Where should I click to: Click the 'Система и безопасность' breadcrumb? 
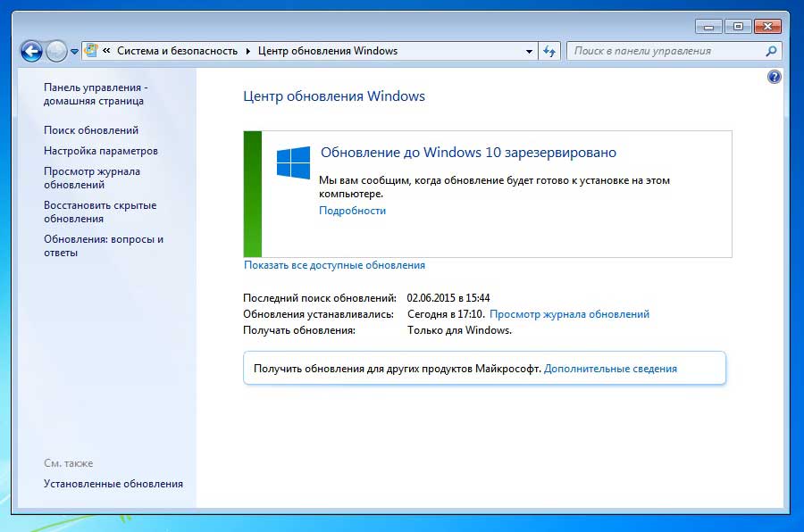click(177, 51)
